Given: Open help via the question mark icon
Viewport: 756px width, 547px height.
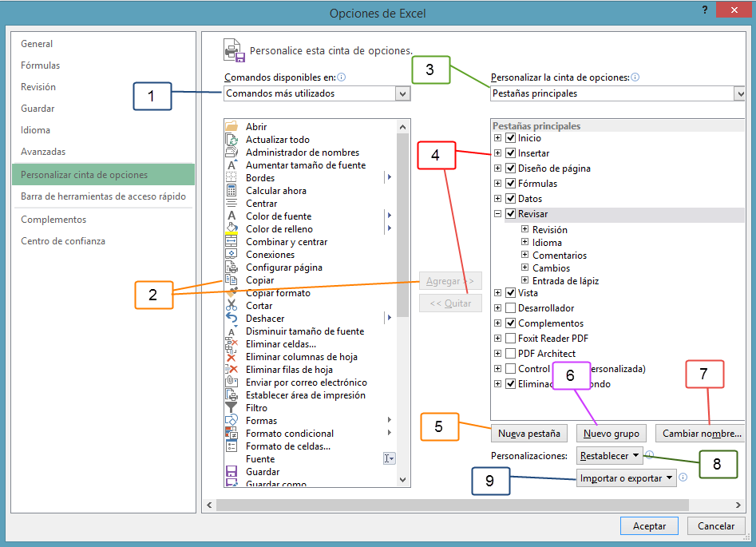Looking at the screenshot, I should point(706,10).
